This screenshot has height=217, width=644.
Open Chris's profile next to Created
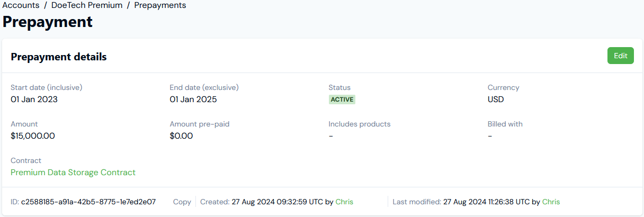pos(344,202)
